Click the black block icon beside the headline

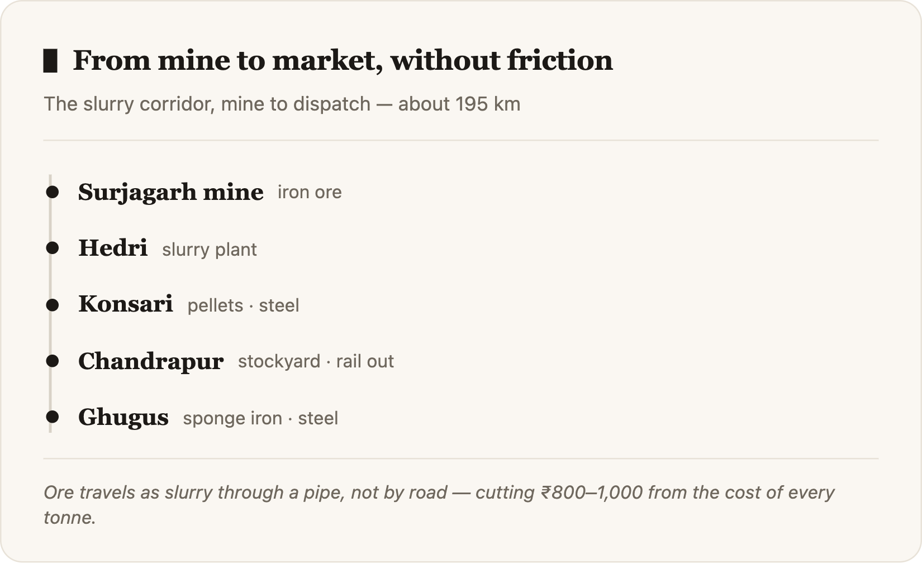(50, 61)
